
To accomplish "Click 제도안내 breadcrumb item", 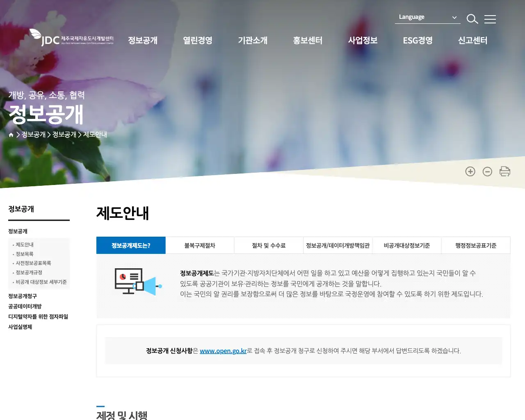I will tap(95, 135).
